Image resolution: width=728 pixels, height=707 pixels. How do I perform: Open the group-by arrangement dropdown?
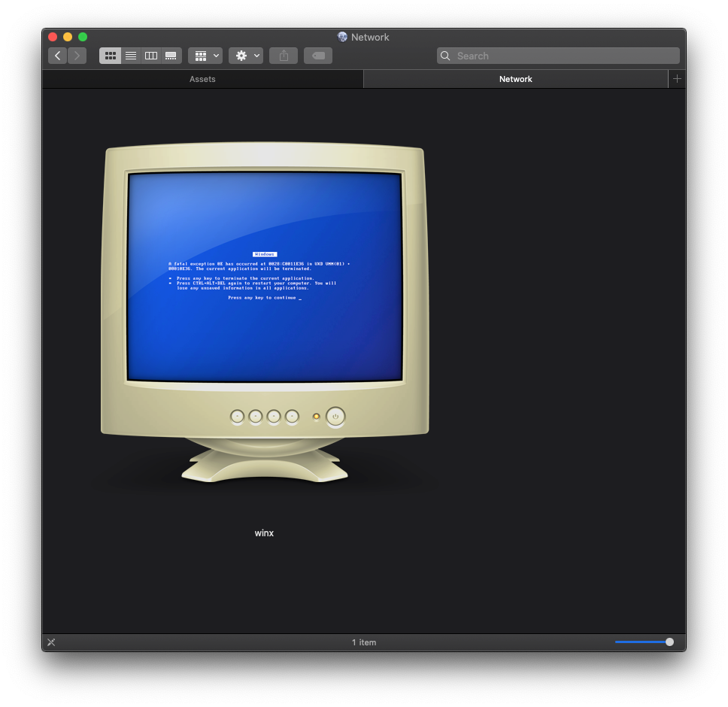(205, 56)
